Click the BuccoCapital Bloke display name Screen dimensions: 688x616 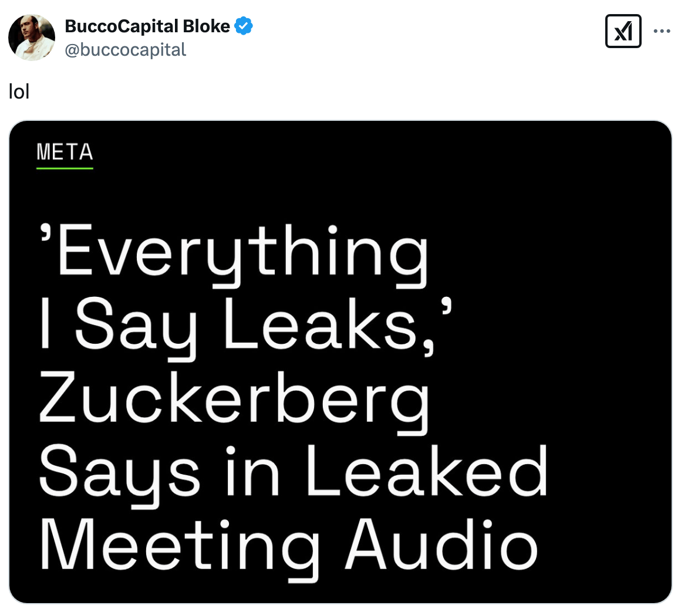(x=147, y=26)
